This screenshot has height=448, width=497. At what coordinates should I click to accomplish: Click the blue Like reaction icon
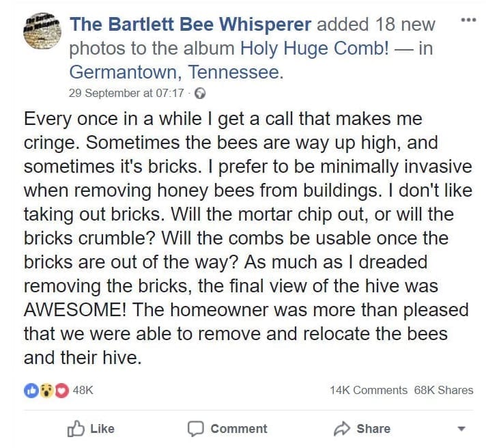pyautogui.click(x=31, y=390)
